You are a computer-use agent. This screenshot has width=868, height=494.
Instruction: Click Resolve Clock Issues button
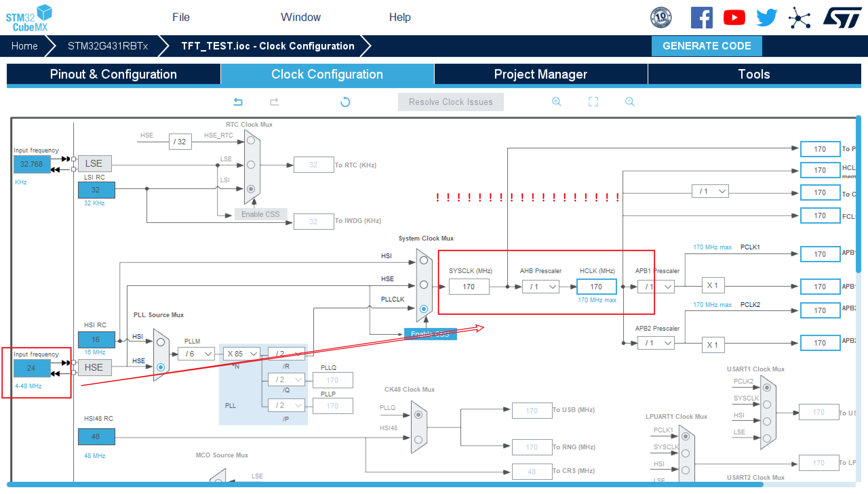click(451, 102)
